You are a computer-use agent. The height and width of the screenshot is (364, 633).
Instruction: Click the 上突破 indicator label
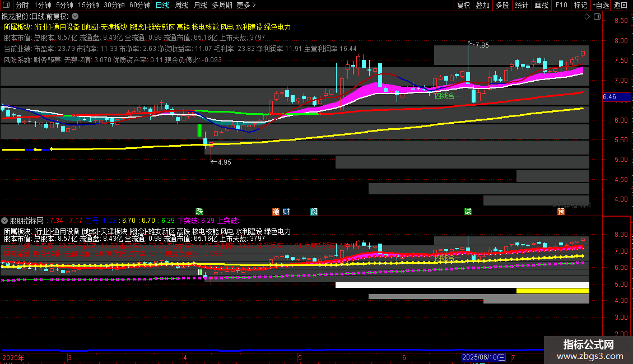click(230, 221)
